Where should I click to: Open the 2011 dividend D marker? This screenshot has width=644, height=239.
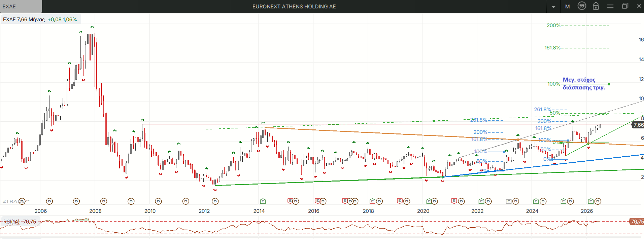point(186,201)
